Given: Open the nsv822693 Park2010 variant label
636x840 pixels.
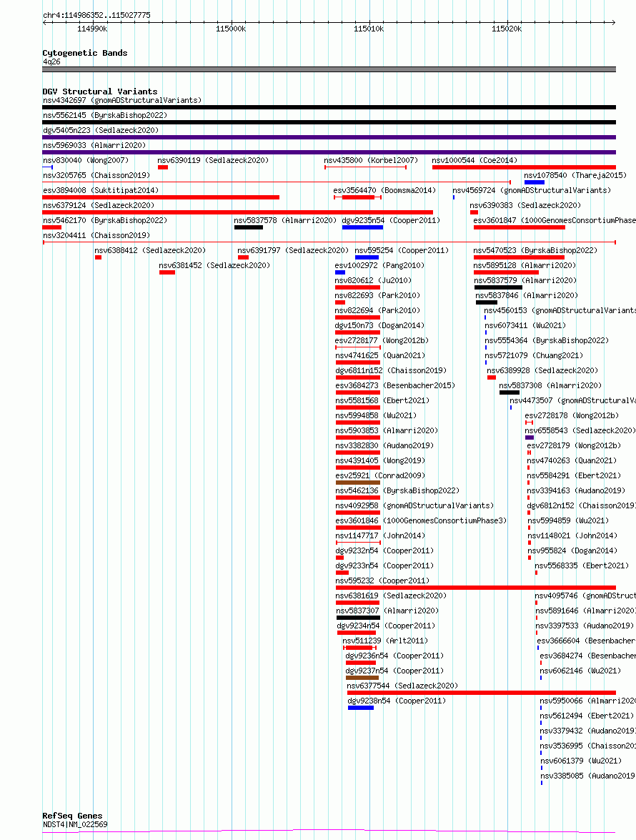Looking at the screenshot, I should (x=377, y=295).
